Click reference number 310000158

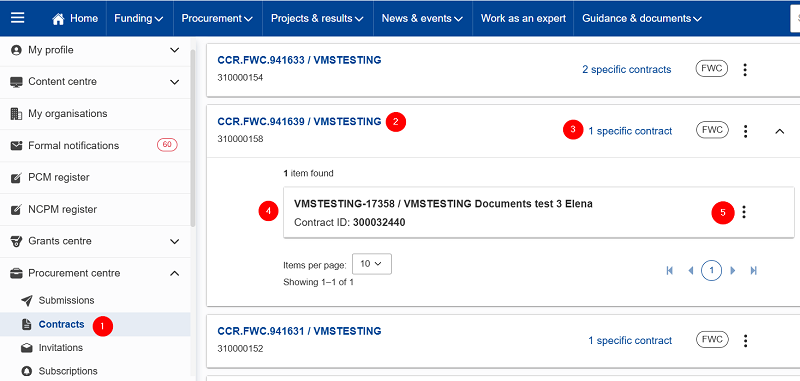pyautogui.click(x=240, y=139)
